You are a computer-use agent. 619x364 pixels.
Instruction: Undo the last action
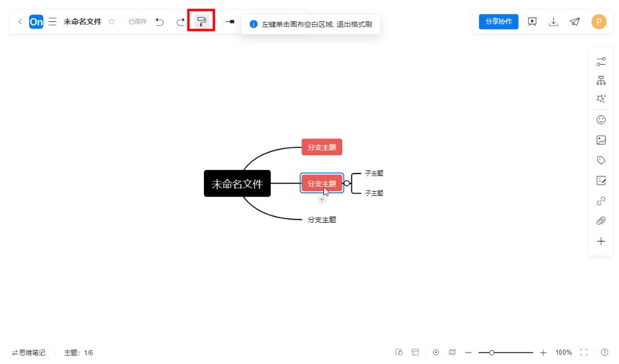click(160, 22)
